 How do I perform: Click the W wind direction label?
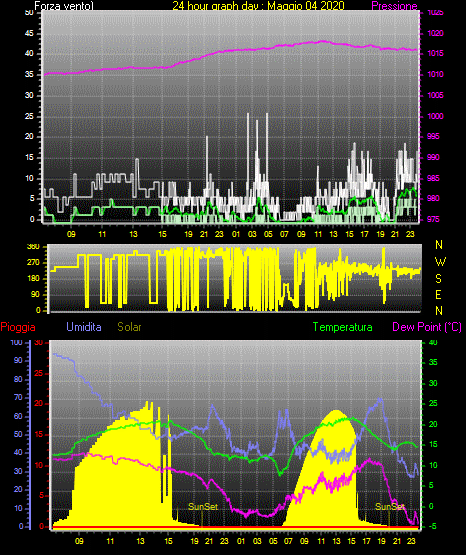click(x=440, y=262)
